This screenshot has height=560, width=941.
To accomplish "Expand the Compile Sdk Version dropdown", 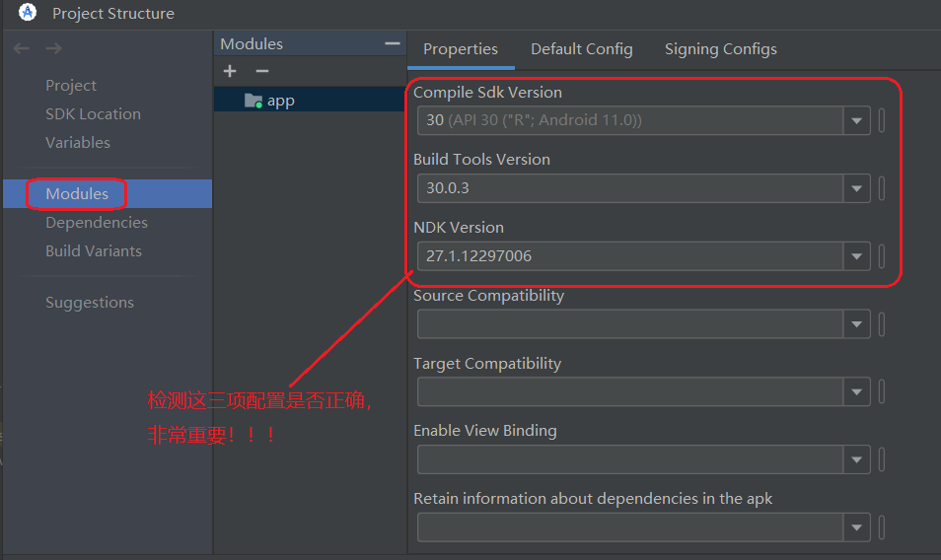I will [x=856, y=121].
